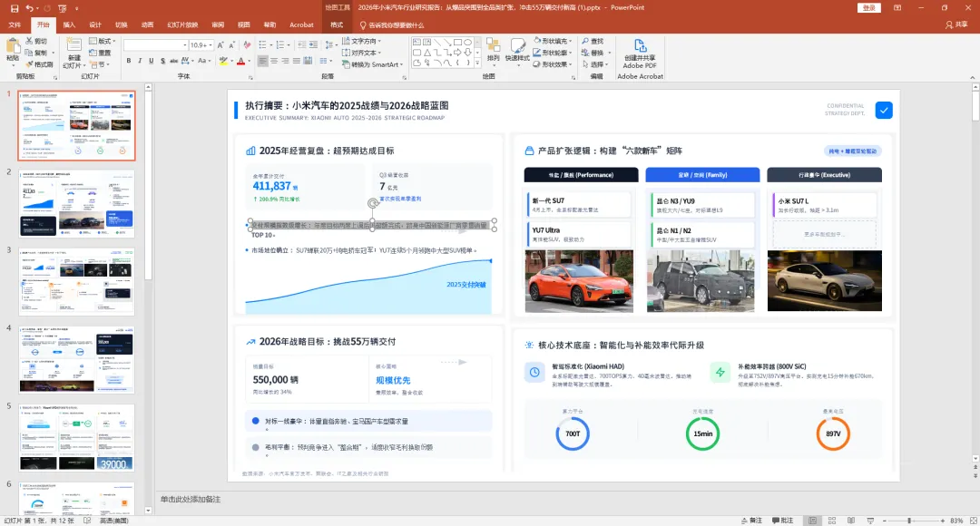Pick the rectangle shape in shapes gallery
Screen dimensions: 980x526
(457, 42)
